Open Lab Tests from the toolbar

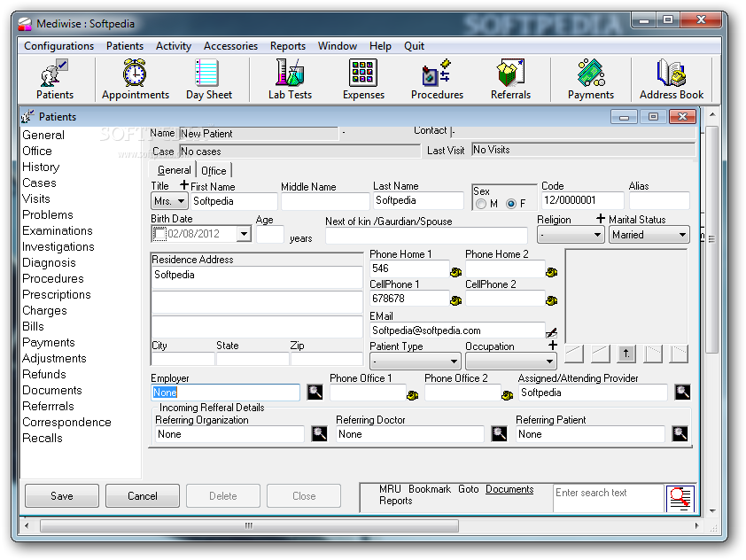pos(290,79)
